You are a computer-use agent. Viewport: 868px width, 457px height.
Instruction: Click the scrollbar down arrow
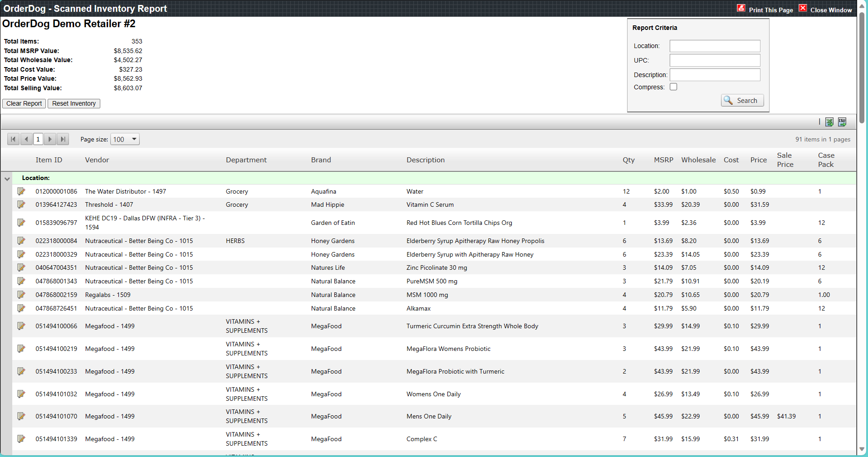[x=862, y=450]
